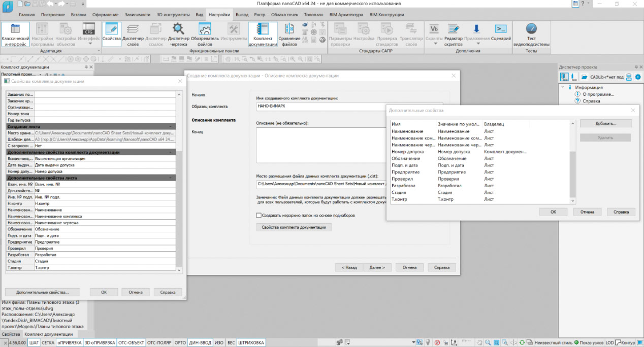Open the Диспетчер слоёв (layer manager)
The image size is (644, 347).
134,34
